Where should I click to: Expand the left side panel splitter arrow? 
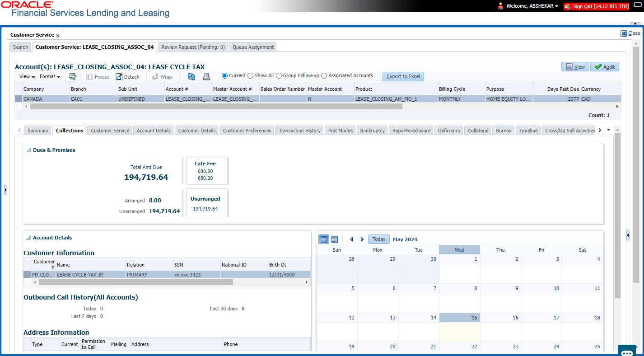(5, 190)
